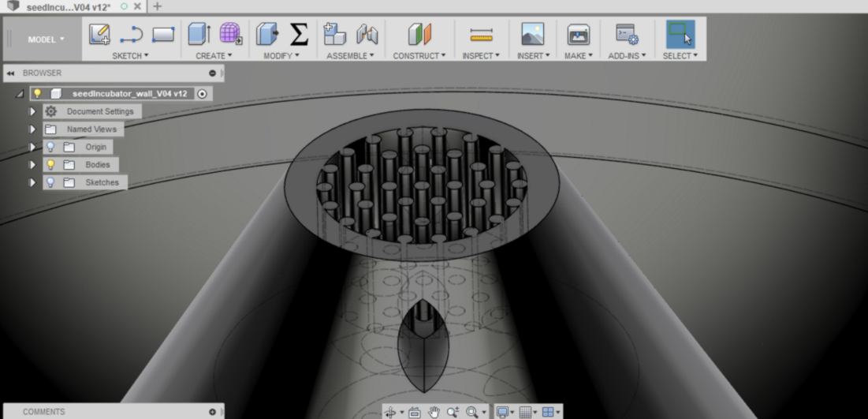Open the SKETCH menu
This screenshot has height=419, width=868.
coord(131,55)
